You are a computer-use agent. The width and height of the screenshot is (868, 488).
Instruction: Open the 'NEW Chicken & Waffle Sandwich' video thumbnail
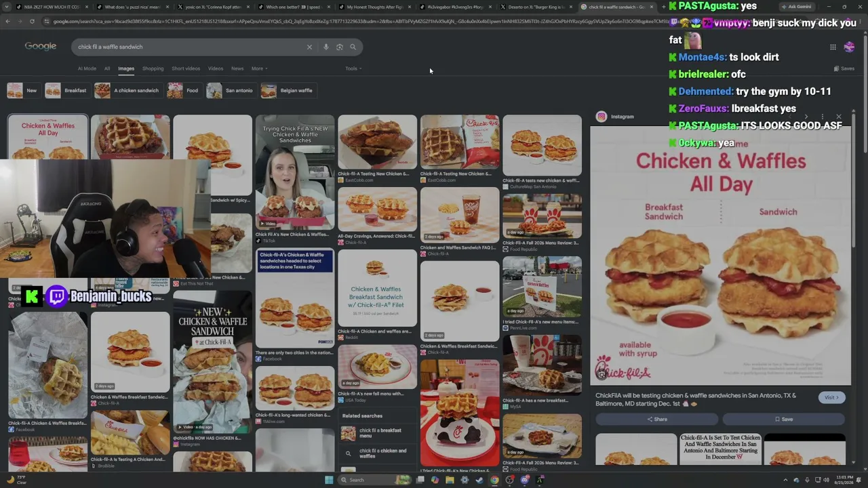212,361
